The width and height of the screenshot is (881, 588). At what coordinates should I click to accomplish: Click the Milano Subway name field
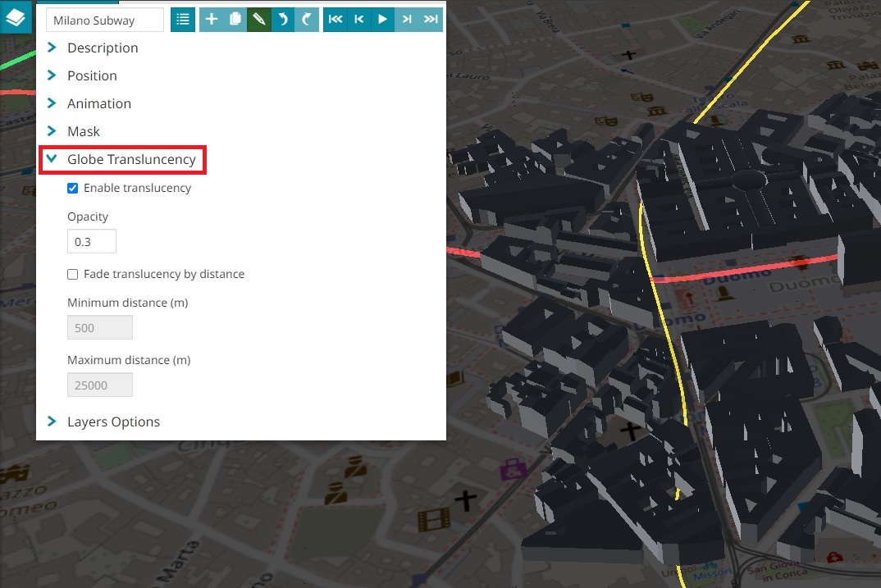pyautogui.click(x=104, y=21)
